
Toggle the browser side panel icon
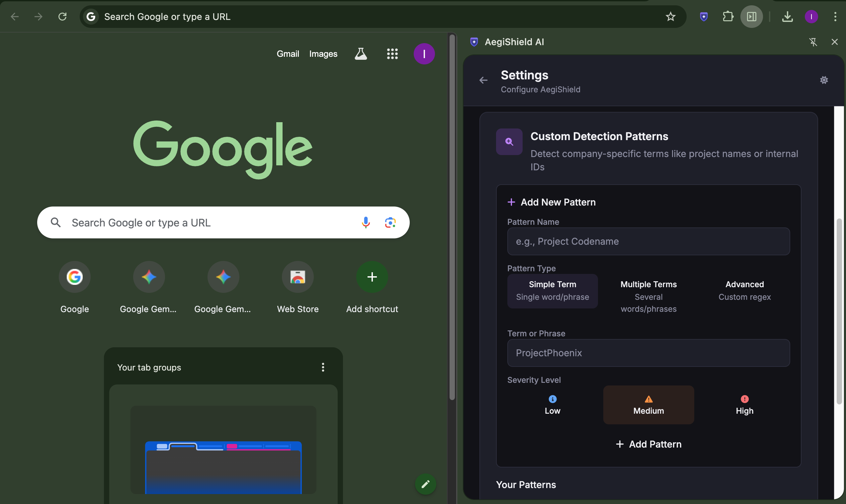[751, 16]
